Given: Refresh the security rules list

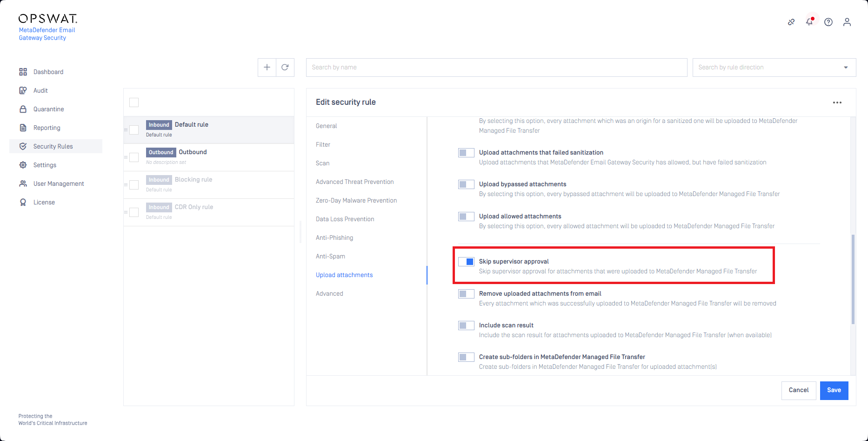Looking at the screenshot, I should point(285,68).
